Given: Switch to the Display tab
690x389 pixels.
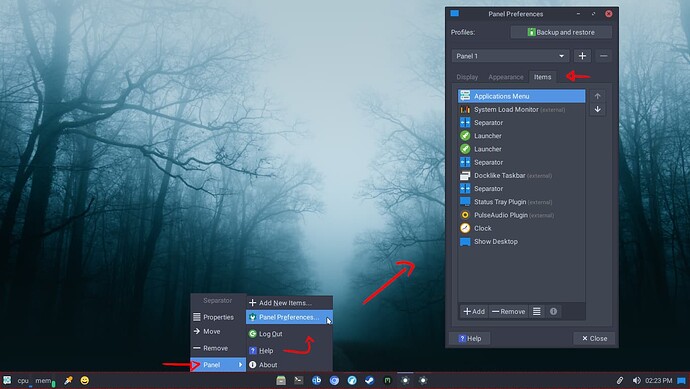Looking at the screenshot, I should pos(467,77).
